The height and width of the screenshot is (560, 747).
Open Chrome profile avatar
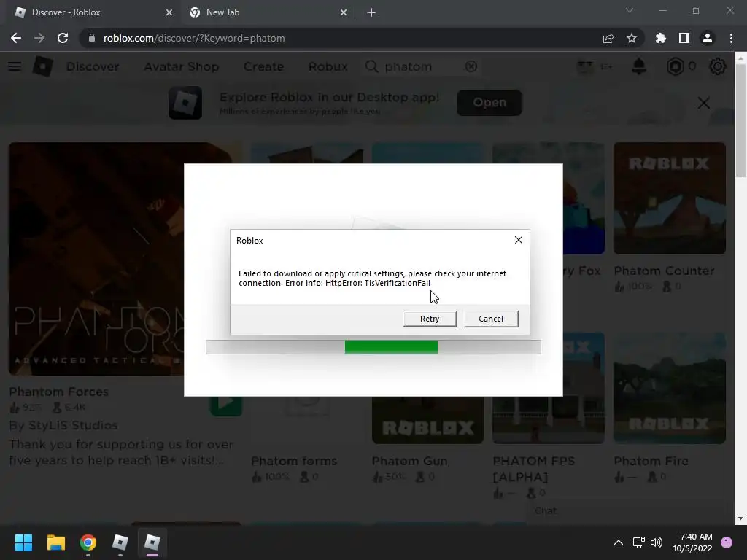click(x=707, y=38)
